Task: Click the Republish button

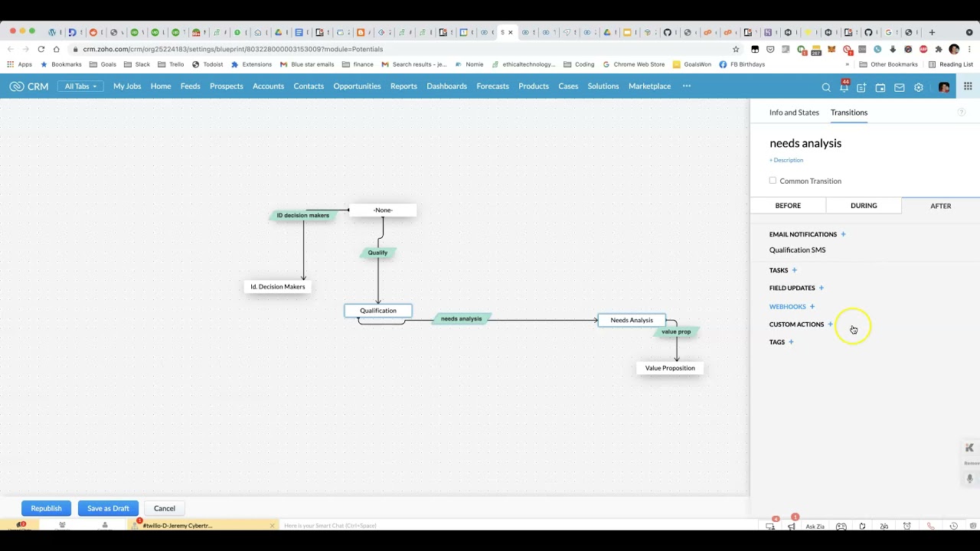Action: click(x=46, y=508)
